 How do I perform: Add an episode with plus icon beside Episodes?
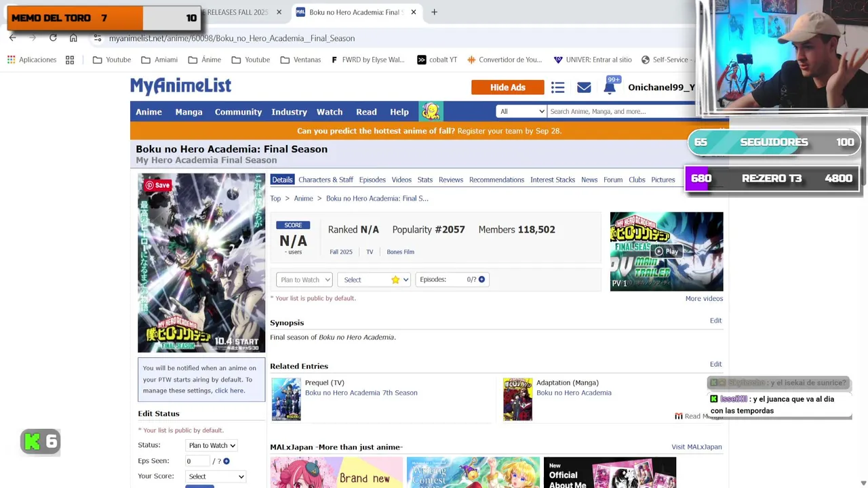click(481, 279)
